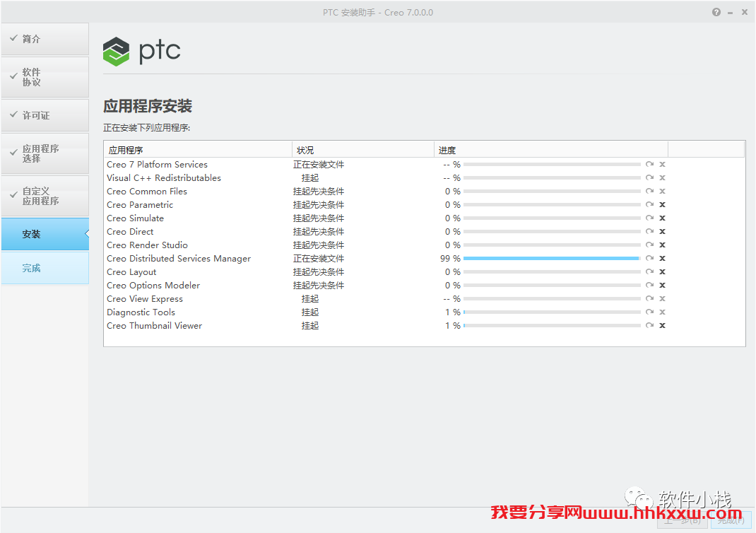Click Diagnostic Tools progress bar

[552, 312]
